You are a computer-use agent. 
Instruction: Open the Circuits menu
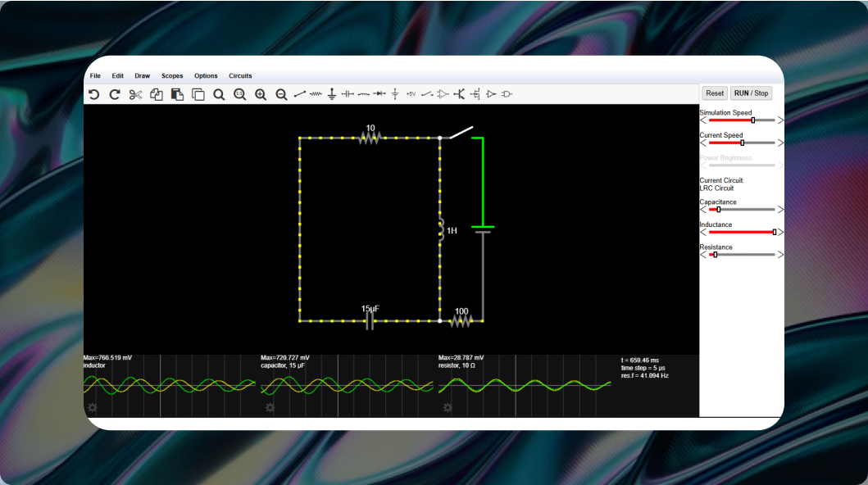[240, 75]
